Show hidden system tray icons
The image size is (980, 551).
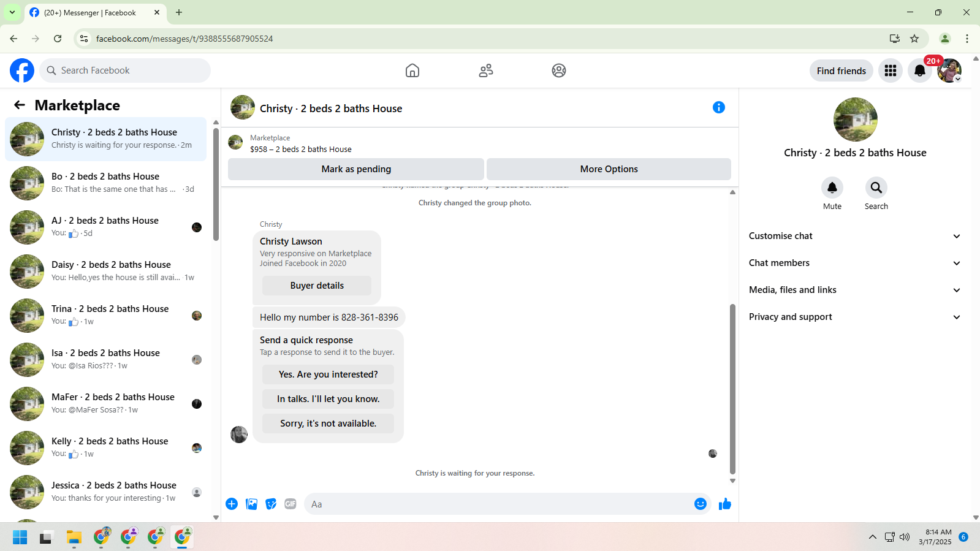[x=872, y=538]
